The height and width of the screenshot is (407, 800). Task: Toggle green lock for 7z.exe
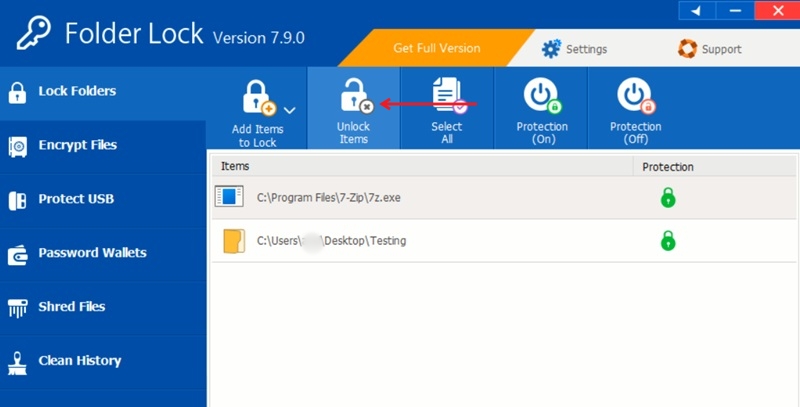(668, 197)
